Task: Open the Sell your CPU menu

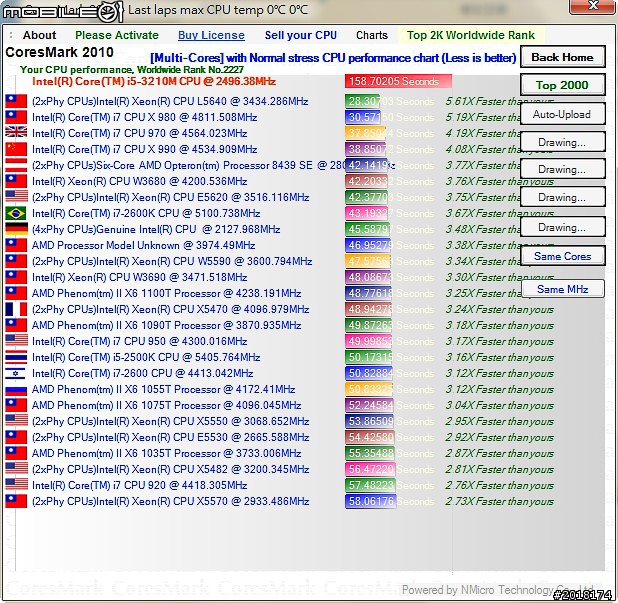Action: tap(301, 35)
